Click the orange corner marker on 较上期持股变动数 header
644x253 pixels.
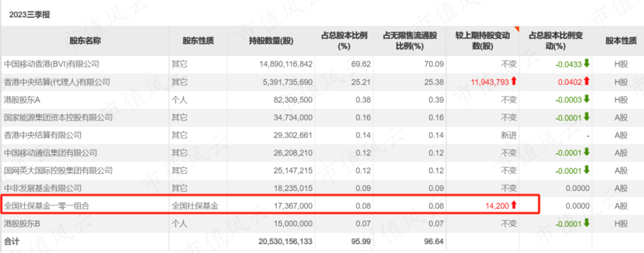[516, 29]
